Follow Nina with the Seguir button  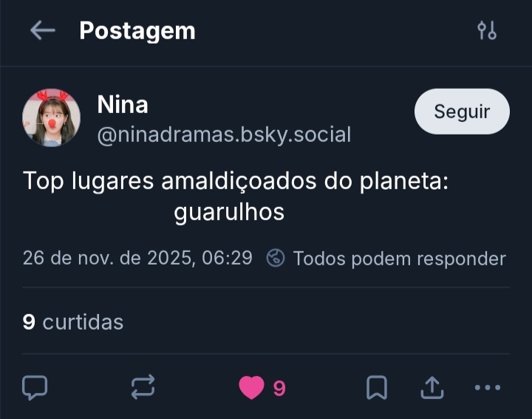tap(462, 112)
